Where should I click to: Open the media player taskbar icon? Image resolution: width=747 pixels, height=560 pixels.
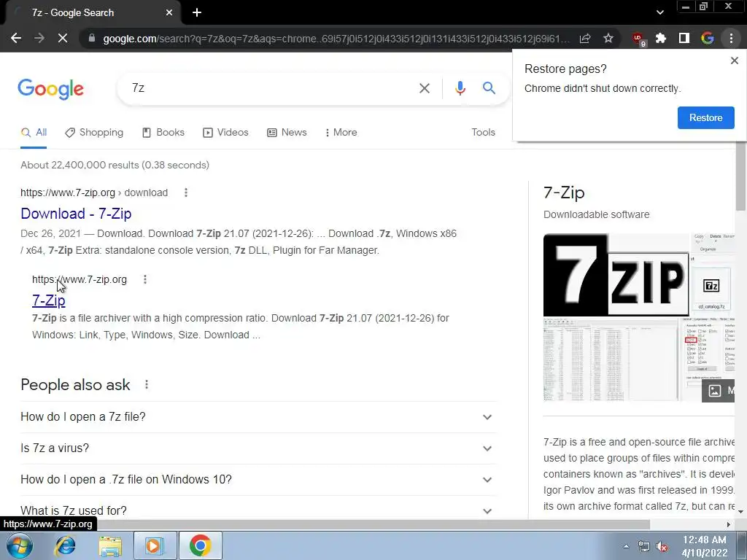[155, 545]
